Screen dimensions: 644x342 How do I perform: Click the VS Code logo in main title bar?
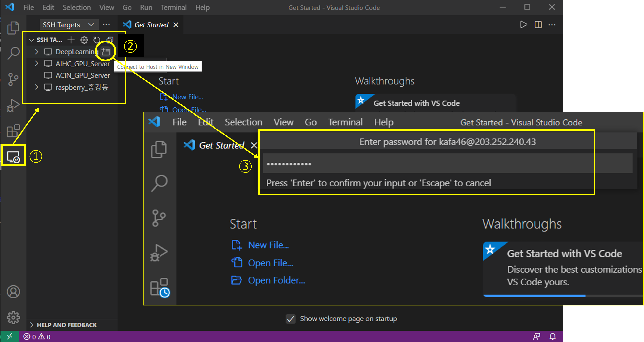click(x=10, y=7)
